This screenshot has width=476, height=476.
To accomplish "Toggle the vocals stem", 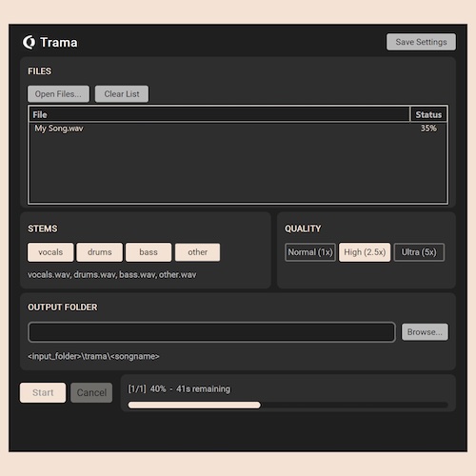I will click(50, 252).
